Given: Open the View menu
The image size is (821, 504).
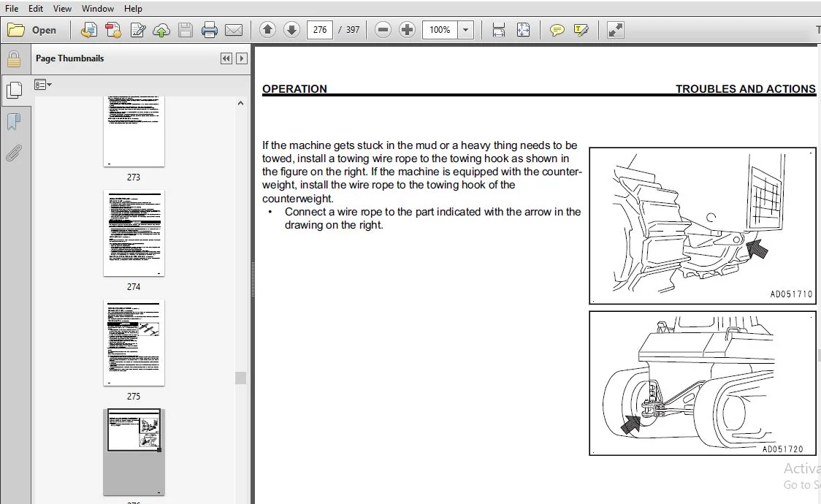Looking at the screenshot, I should point(62,8).
